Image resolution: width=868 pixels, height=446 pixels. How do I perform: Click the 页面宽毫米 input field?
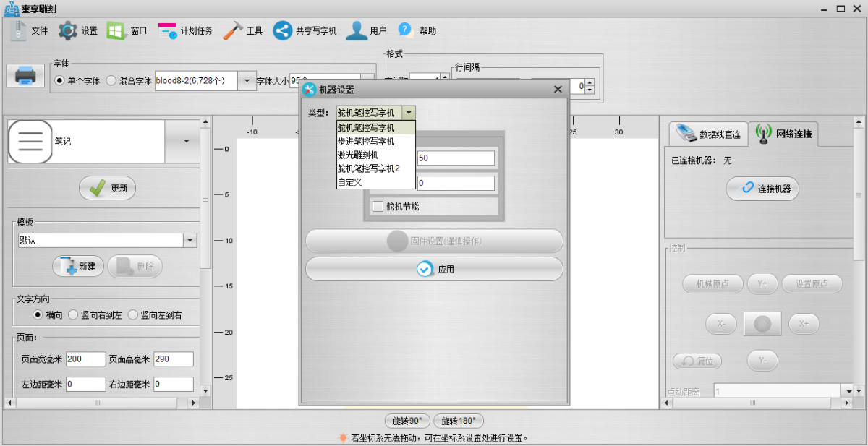(85, 359)
